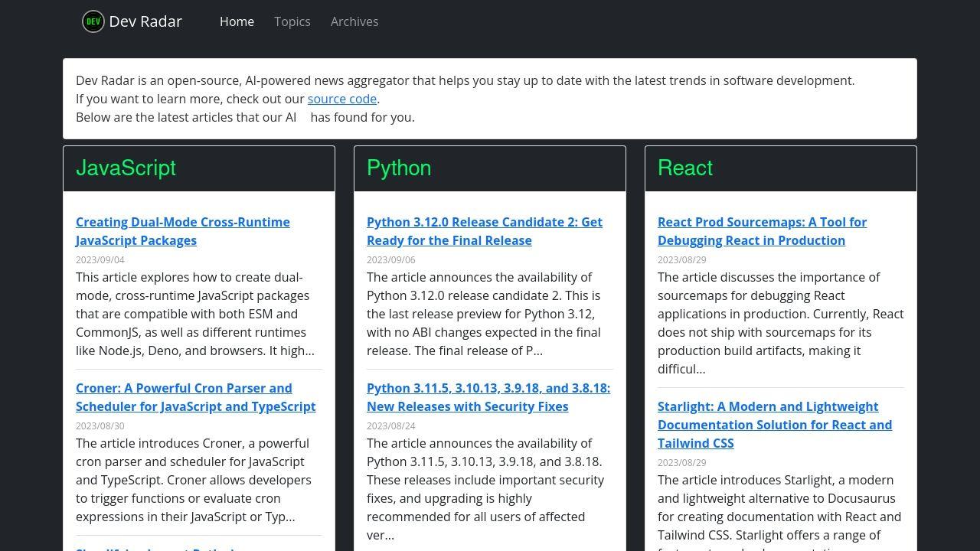Click the Python topic heading
This screenshot has width=980, height=551.
point(399,168)
